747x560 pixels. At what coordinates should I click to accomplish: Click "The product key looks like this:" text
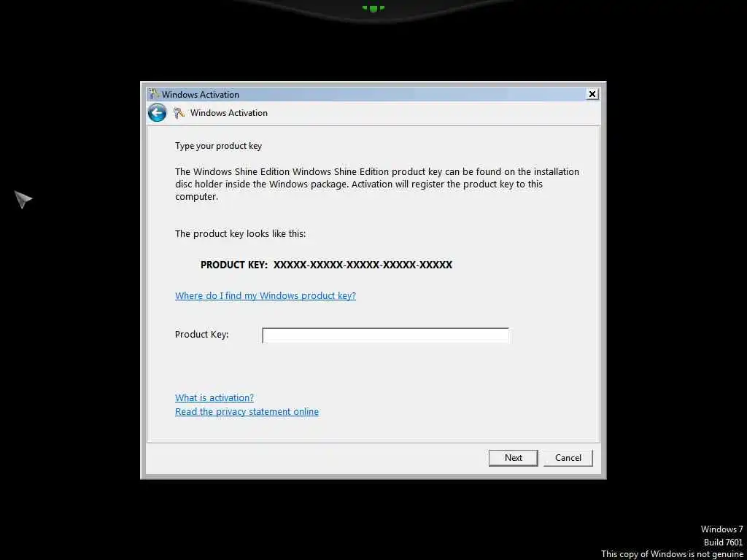(241, 234)
